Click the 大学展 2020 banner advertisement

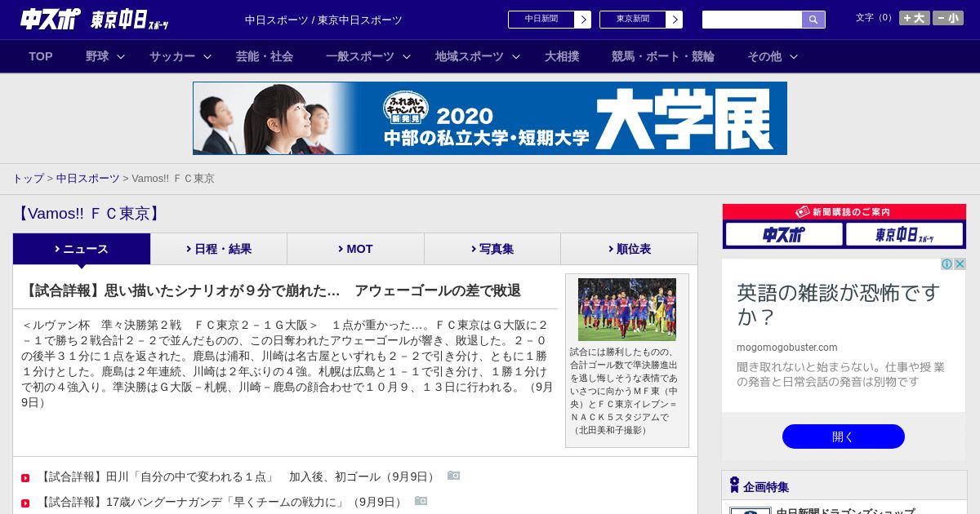490,118
